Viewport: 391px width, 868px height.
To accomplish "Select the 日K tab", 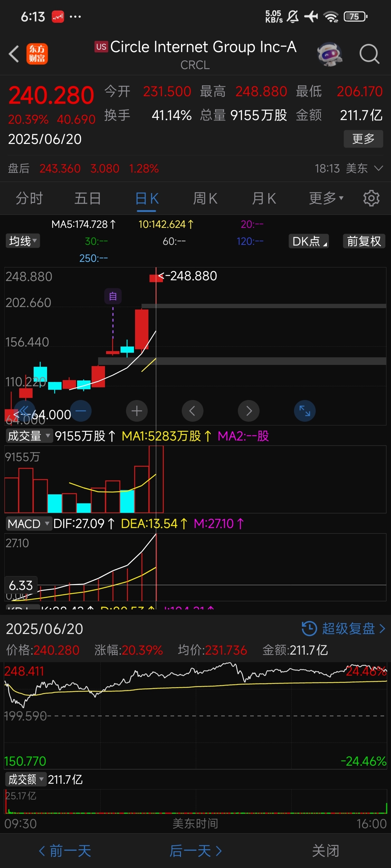I will click(147, 199).
